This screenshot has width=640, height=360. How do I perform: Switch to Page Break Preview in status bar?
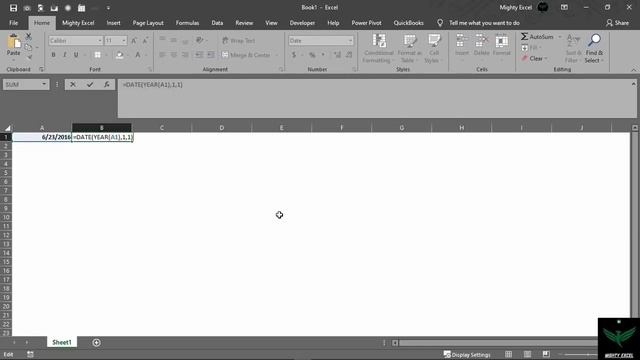[x=546, y=354]
